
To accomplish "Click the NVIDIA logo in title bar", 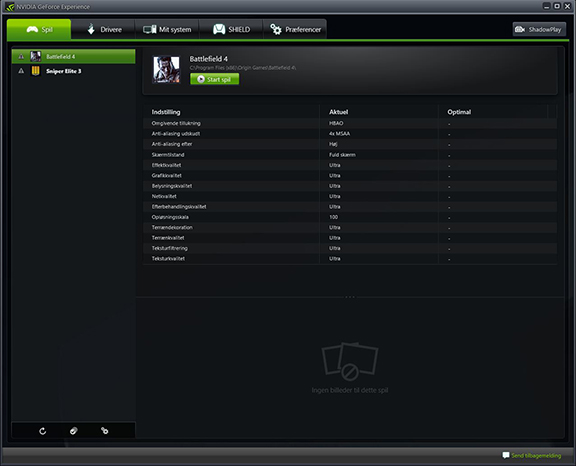I will tap(10, 7).
